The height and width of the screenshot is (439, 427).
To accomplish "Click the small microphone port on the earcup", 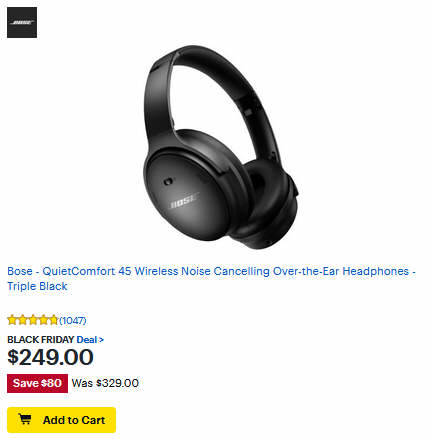I will 169,182.
